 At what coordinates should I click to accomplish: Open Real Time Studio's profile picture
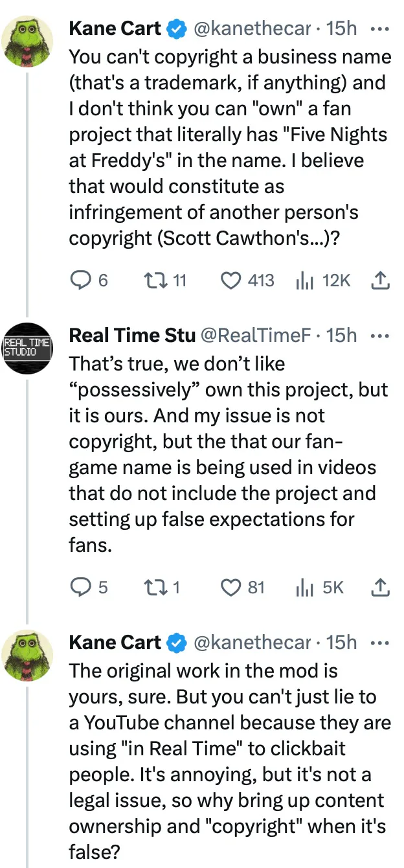click(x=27, y=349)
